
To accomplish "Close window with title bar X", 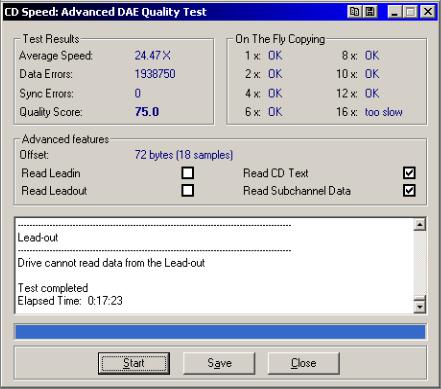I will [428, 12].
